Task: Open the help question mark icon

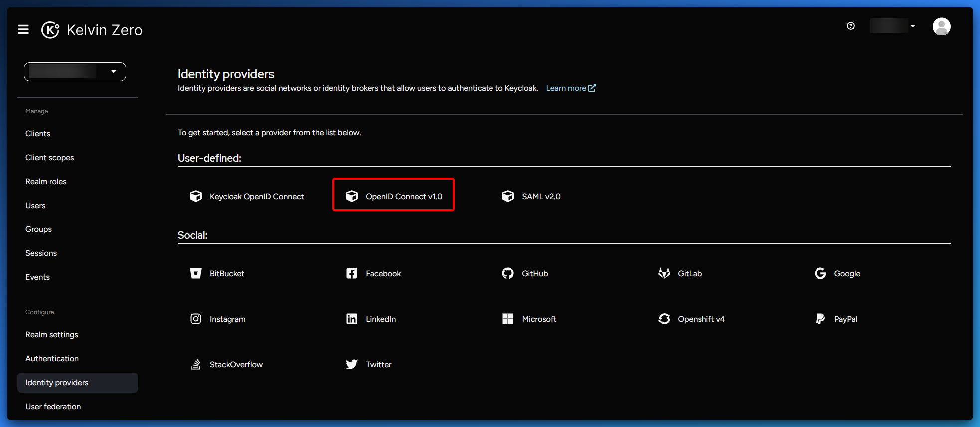Action: tap(851, 26)
